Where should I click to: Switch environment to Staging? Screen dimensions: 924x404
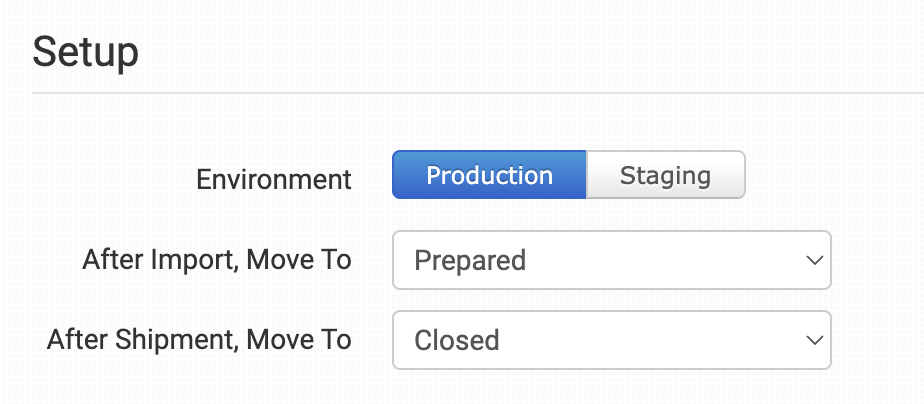click(x=665, y=175)
